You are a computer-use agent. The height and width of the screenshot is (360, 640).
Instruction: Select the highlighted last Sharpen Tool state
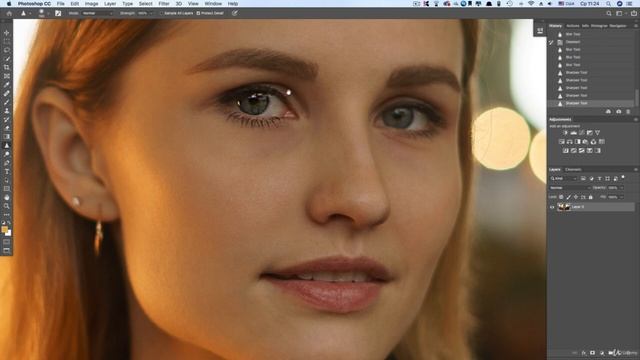(x=591, y=103)
